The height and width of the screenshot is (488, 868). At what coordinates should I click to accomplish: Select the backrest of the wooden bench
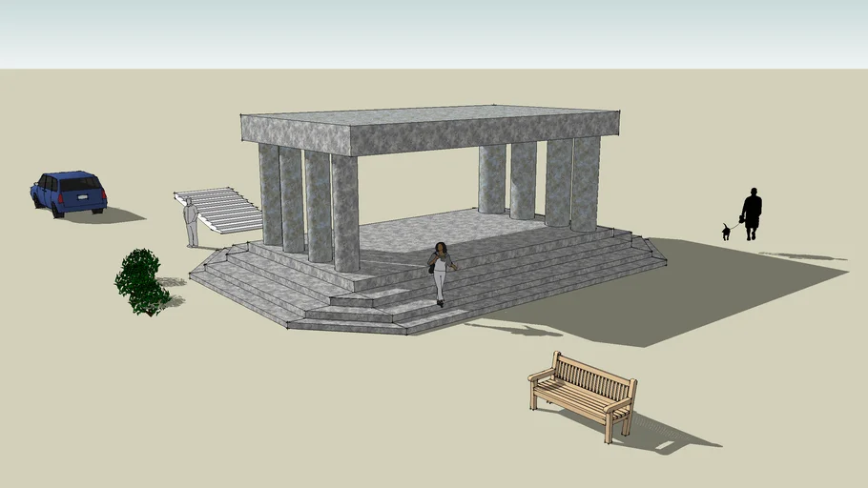[x=595, y=376]
